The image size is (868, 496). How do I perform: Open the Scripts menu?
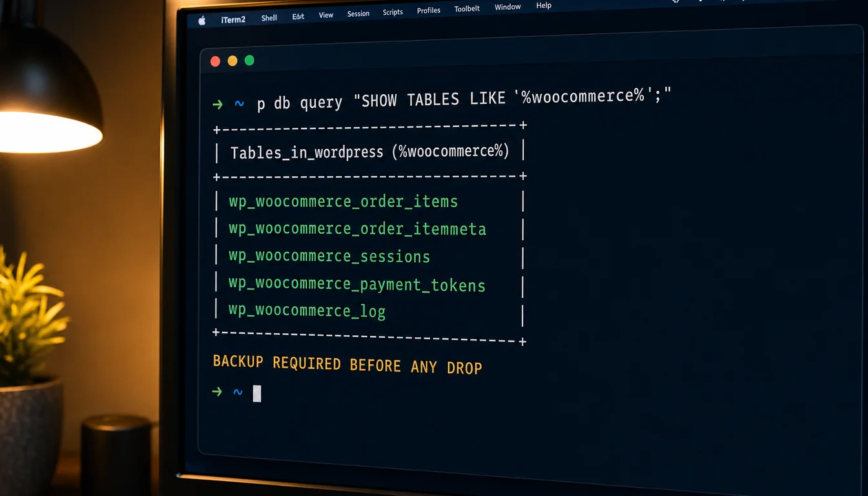393,12
